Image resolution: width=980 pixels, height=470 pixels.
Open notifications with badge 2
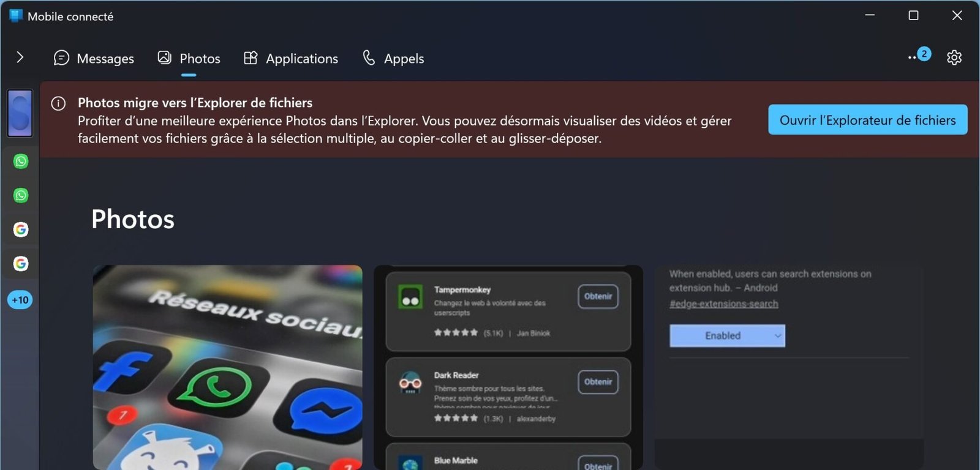click(x=919, y=56)
